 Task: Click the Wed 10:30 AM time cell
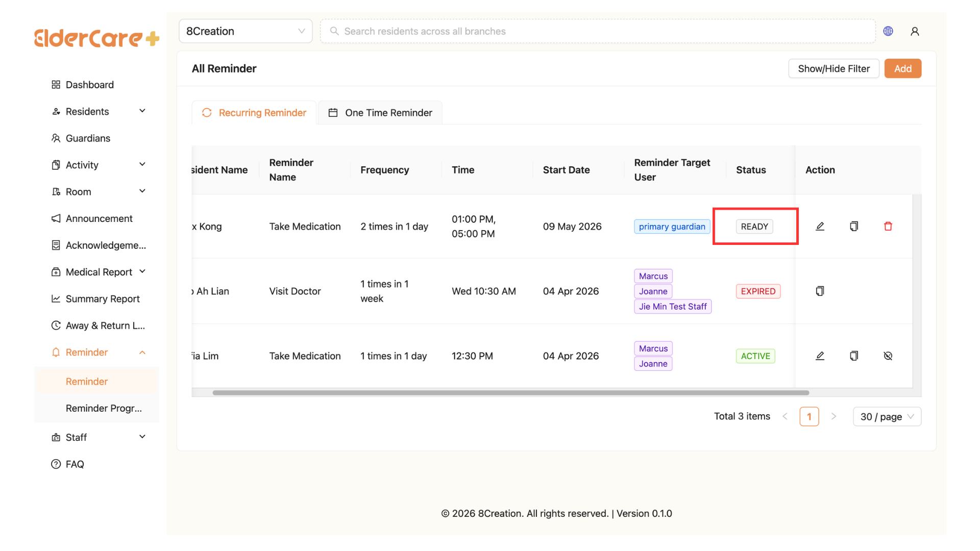point(483,291)
